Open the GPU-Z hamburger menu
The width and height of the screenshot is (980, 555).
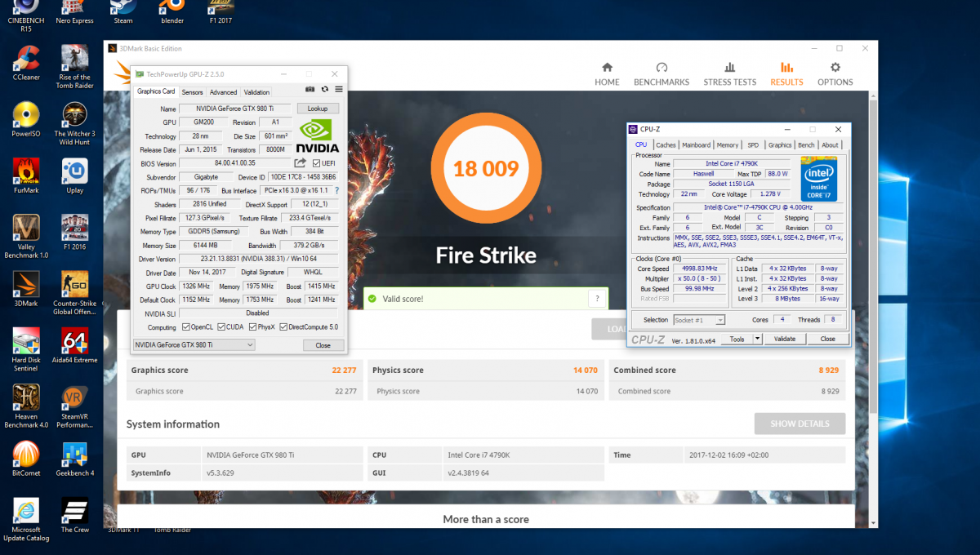[339, 89]
